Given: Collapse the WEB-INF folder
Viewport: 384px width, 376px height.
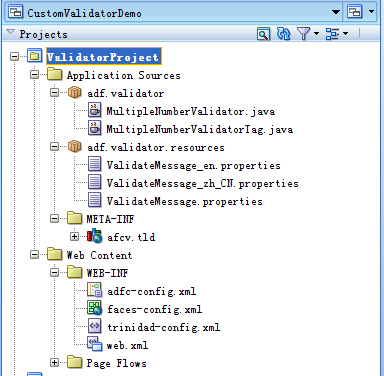Looking at the screenshot, I should click(54, 272).
